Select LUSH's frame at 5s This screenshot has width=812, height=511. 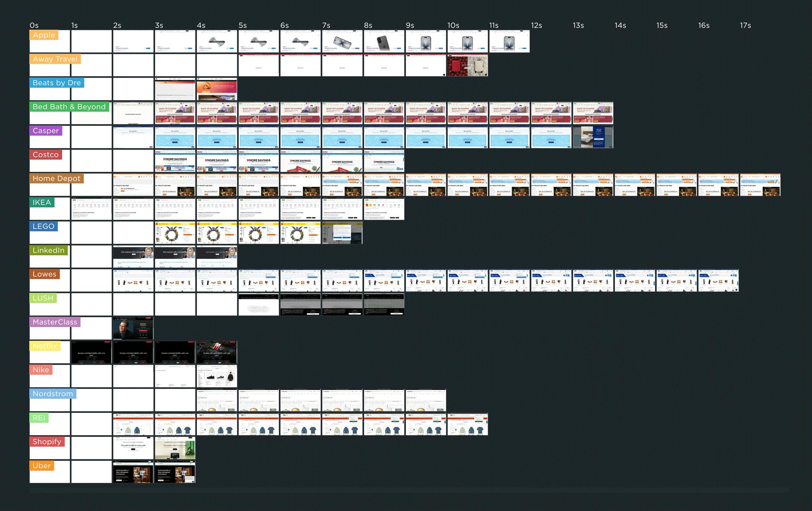click(259, 304)
